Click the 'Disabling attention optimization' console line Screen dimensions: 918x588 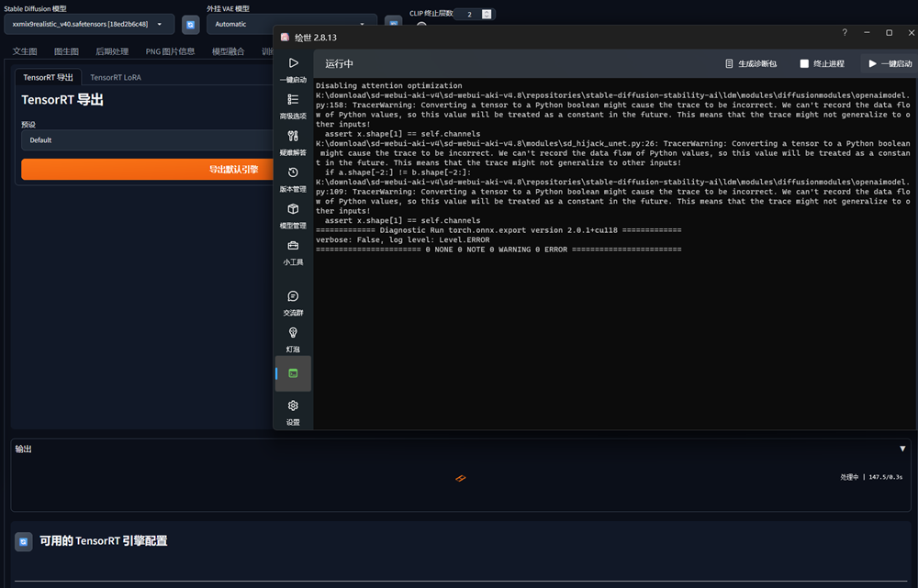coord(388,85)
